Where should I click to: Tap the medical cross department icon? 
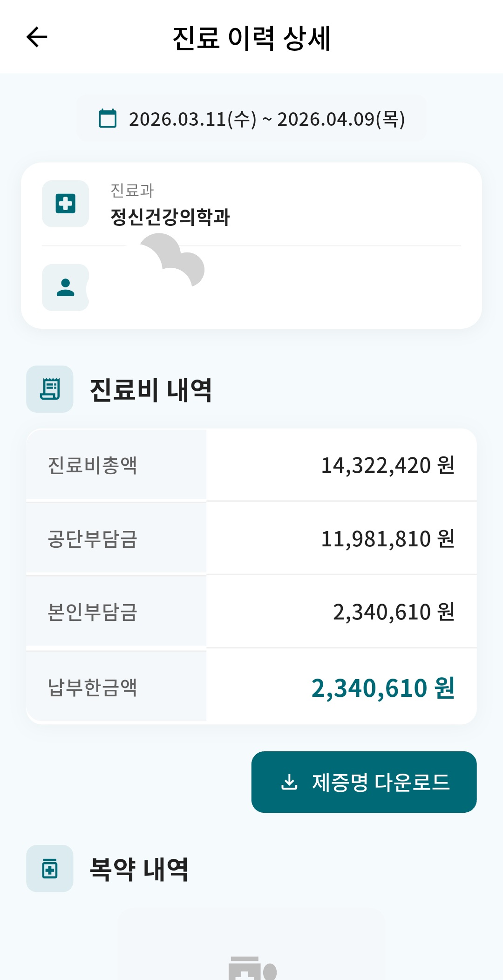tap(65, 204)
